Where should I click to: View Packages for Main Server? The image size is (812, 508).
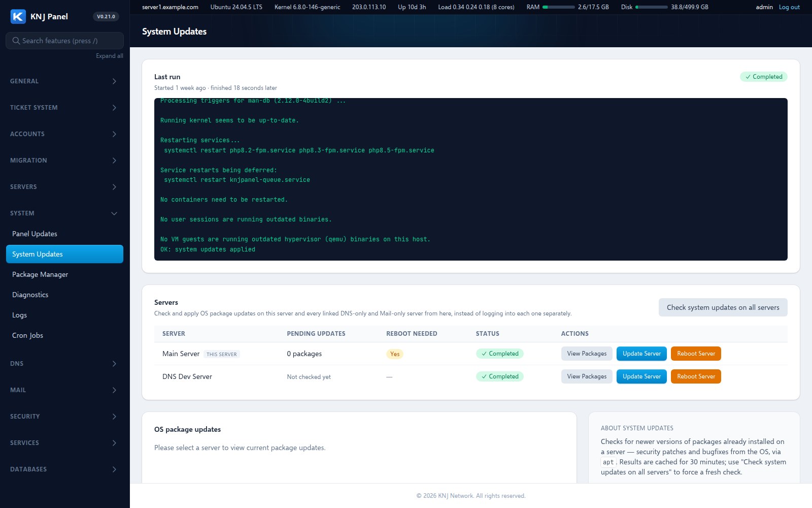coord(587,354)
